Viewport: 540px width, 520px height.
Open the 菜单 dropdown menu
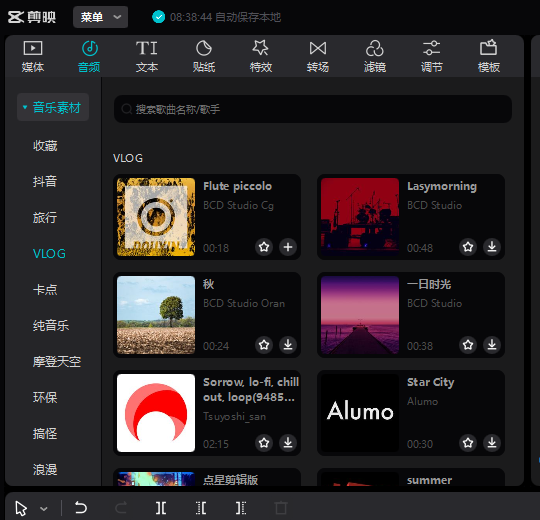[100, 17]
